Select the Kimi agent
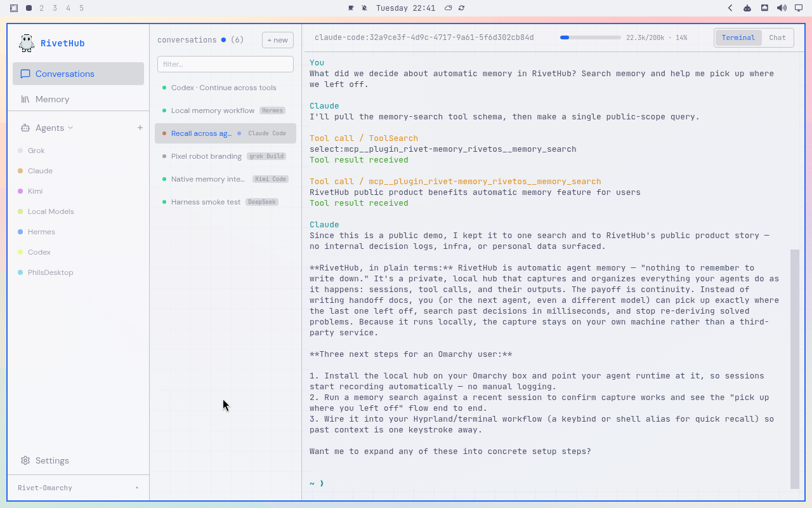The height and width of the screenshot is (508, 812). click(x=78, y=191)
